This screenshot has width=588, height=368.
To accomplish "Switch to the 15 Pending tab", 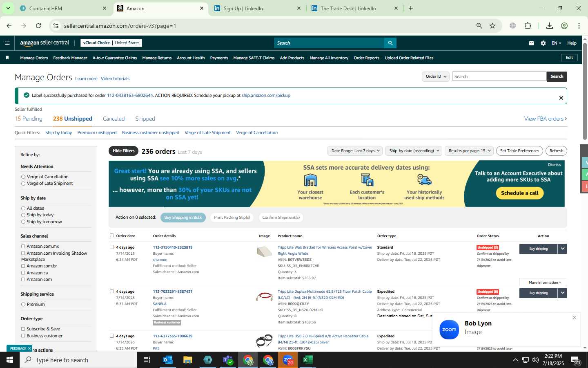I will (x=29, y=119).
